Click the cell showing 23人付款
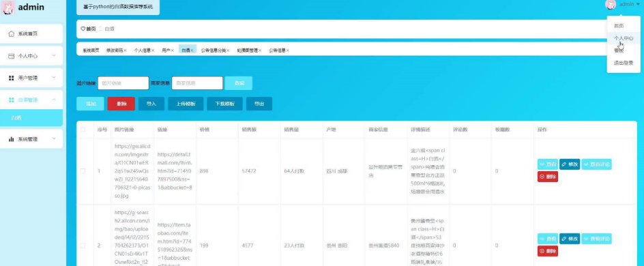Viewport: 644px width, 266px height. [294, 246]
